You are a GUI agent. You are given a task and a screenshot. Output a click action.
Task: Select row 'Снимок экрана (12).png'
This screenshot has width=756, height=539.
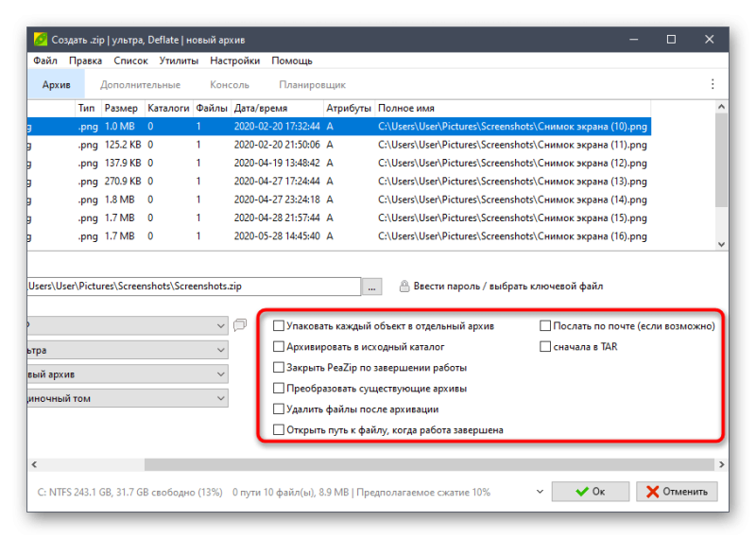(339, 163)
